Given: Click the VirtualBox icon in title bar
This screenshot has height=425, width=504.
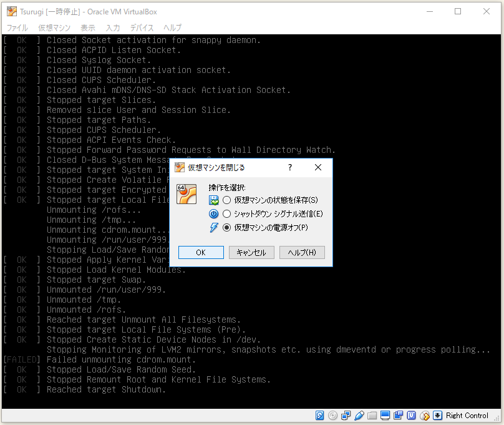Looking at the screenshot, I should point(12,12).
